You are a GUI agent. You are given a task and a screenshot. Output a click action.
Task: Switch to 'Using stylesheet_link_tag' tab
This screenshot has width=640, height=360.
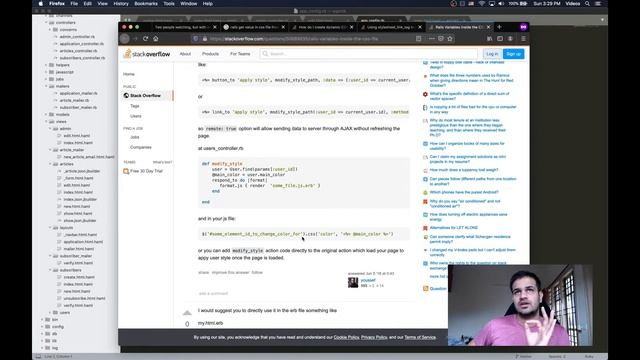point(391,27)
